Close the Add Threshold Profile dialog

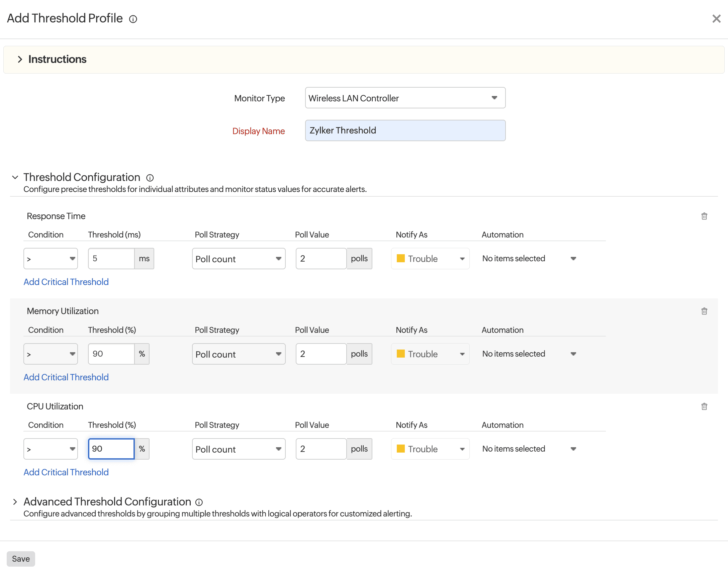pos(716,18)
